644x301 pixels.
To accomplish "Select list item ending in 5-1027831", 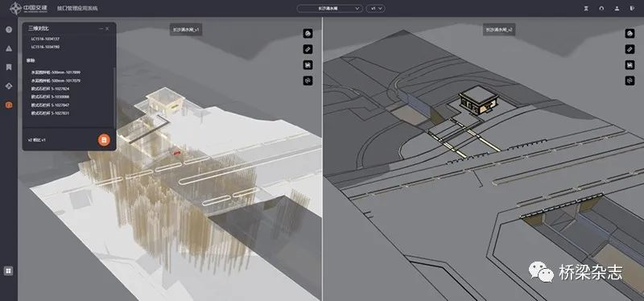I will click(50, 113).
